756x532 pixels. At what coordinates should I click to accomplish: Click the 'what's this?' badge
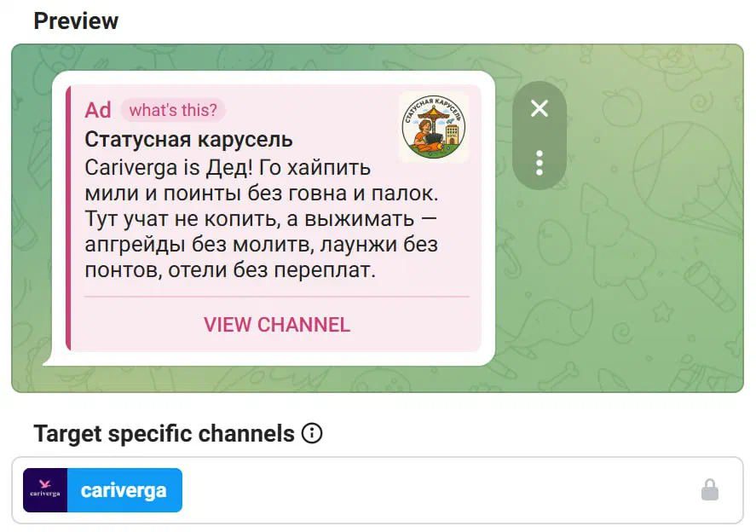(173, 110)
